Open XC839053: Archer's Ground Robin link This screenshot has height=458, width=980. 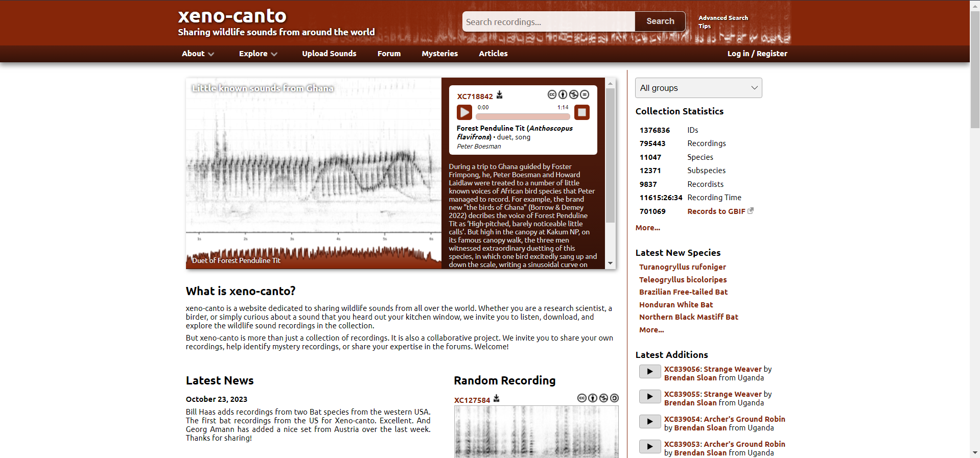point(725,444)
